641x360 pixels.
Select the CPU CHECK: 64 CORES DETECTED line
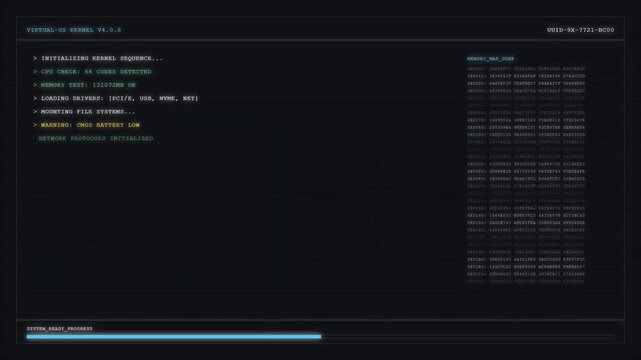tap(92, 72)
